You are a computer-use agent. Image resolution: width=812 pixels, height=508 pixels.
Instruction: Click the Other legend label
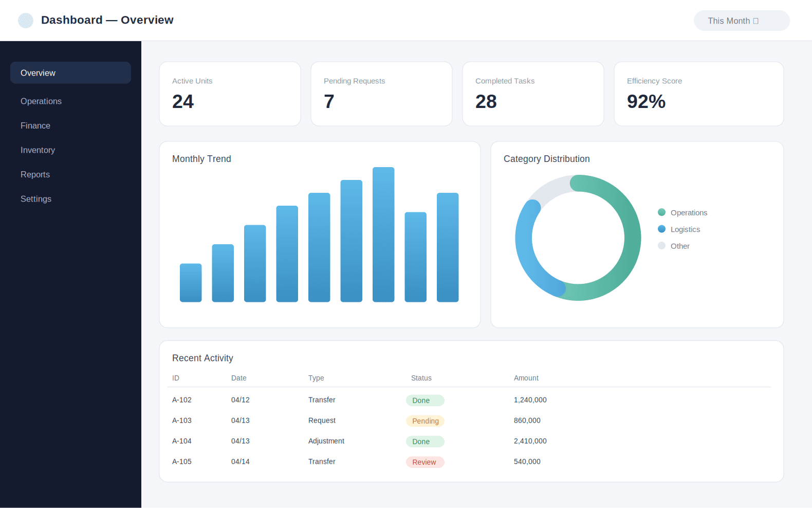[680, 246]
